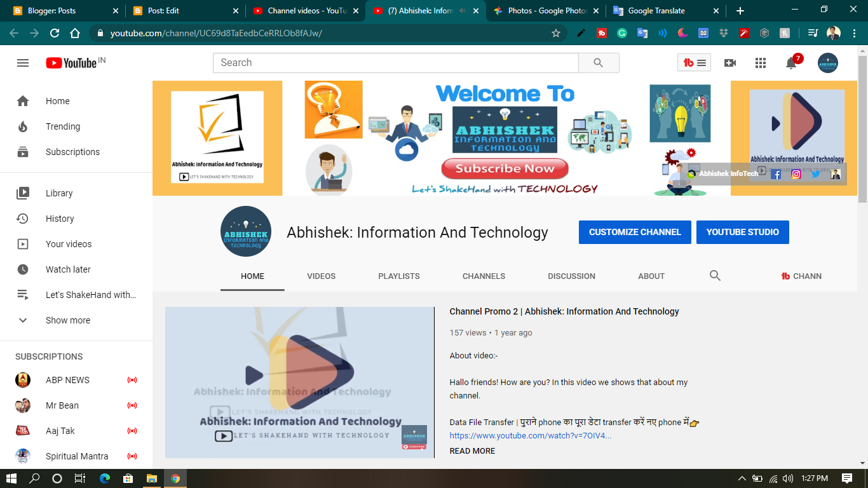Bookmark this page with the star icon

tap(556, 33)
